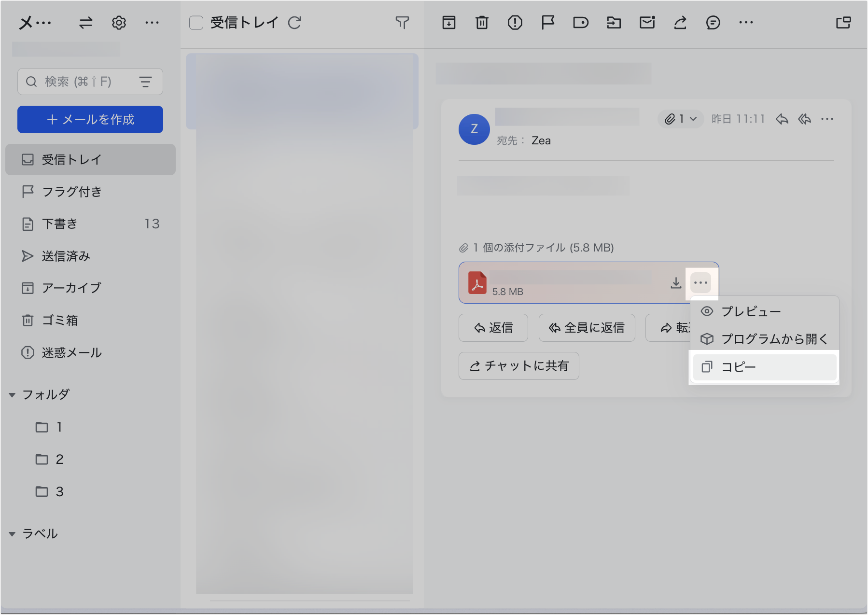
Task: Click the search mail input field
Action: [x=82, y=82]
